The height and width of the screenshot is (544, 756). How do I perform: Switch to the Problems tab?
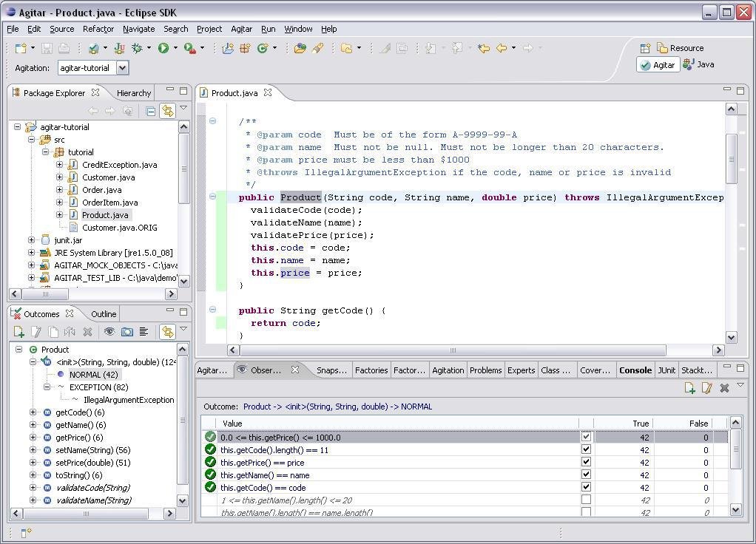(485, 370)
